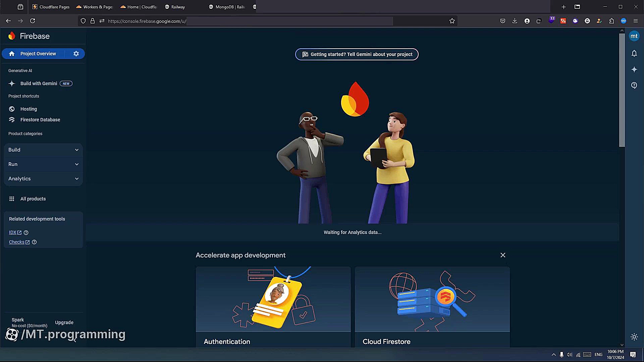Open Hosting shortcut
The width and height of the screenshot is (644, 362).
tap(29, 109)
